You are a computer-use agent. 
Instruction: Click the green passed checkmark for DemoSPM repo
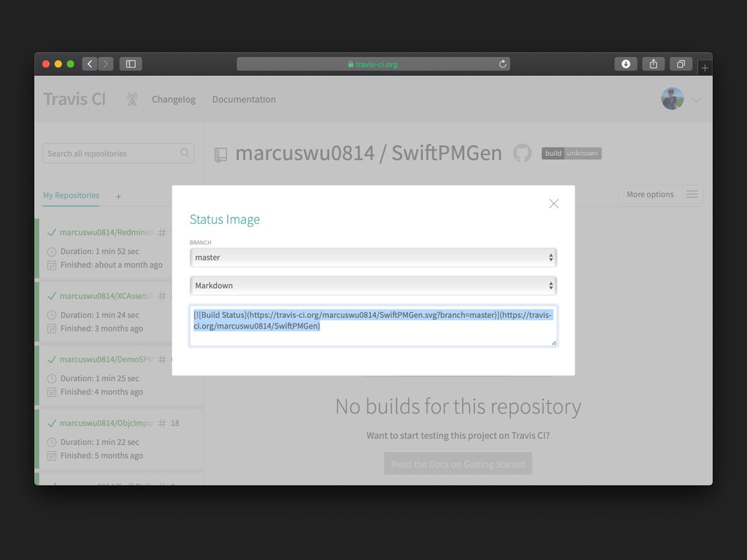click(x=52, y=359)
